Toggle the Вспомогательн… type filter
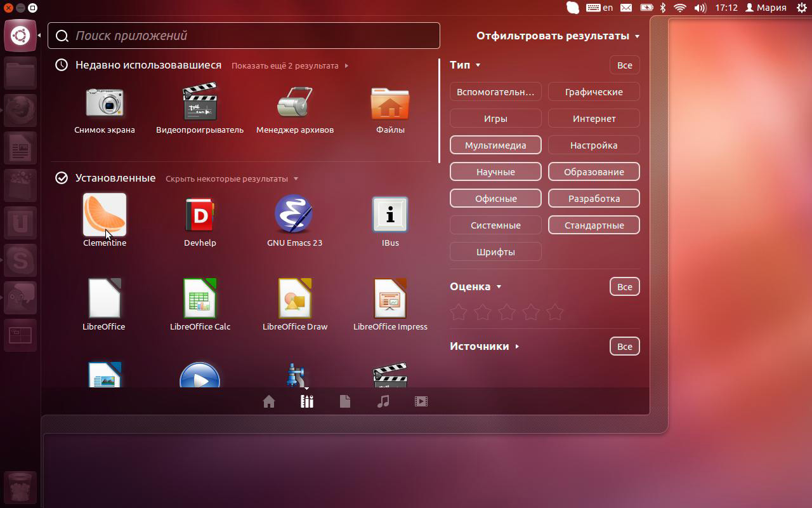Image resolution: width=812 pixels, height=508 pixels. [495, 92]
